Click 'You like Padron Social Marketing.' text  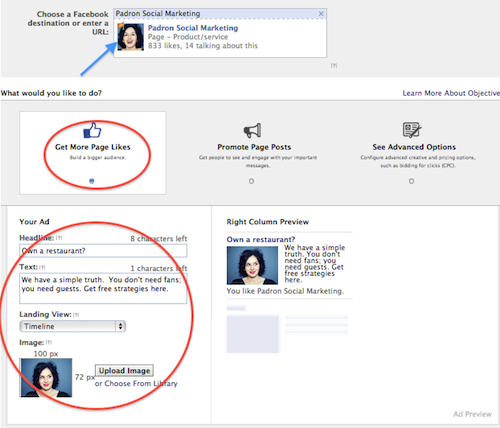[285, 291]
